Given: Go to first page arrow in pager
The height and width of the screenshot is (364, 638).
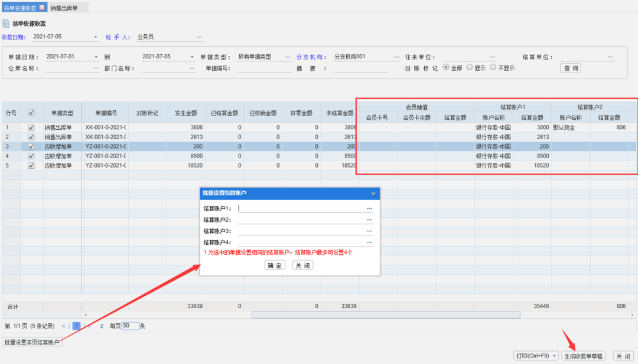Looking at the screenshot, I should tap(63, 326).
